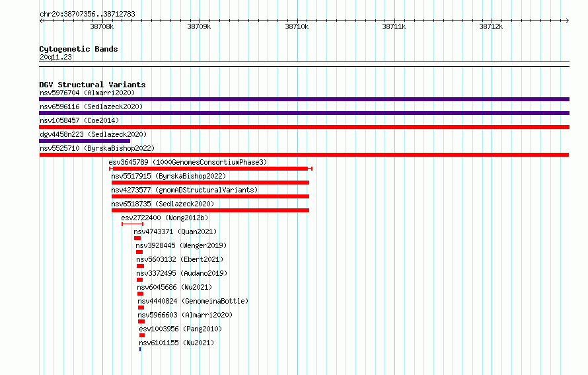Click the 38712k ruler label
This screenshot has width=588, height=375.
coord(491,26)
